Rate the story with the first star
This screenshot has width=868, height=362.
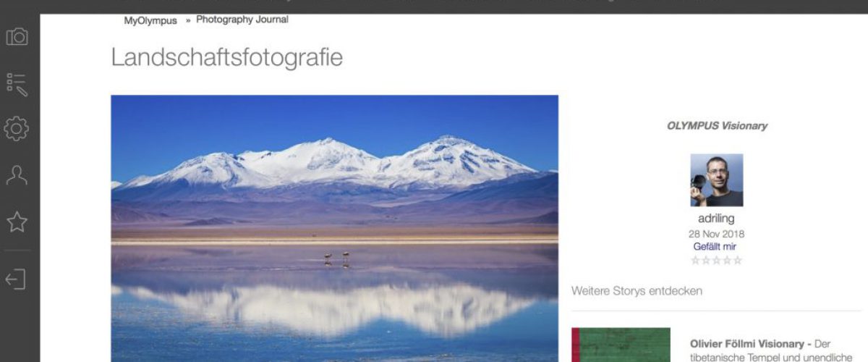pyautogui.click(x=696, y=261)
